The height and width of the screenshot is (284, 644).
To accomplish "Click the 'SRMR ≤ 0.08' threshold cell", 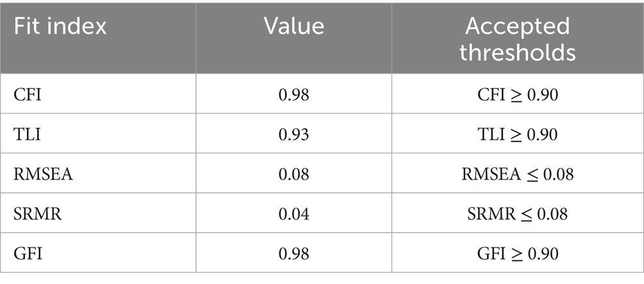I will coord(517,214).
